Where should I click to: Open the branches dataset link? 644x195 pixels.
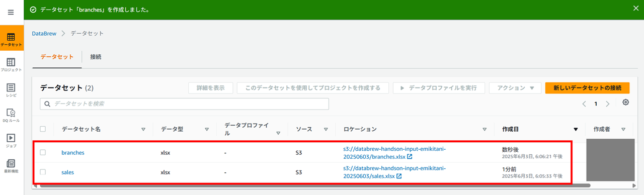click(73, 152)
